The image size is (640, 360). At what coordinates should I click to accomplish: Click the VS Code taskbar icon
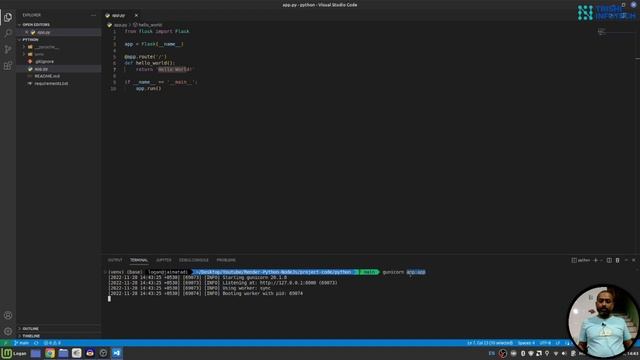coord(117,353)
